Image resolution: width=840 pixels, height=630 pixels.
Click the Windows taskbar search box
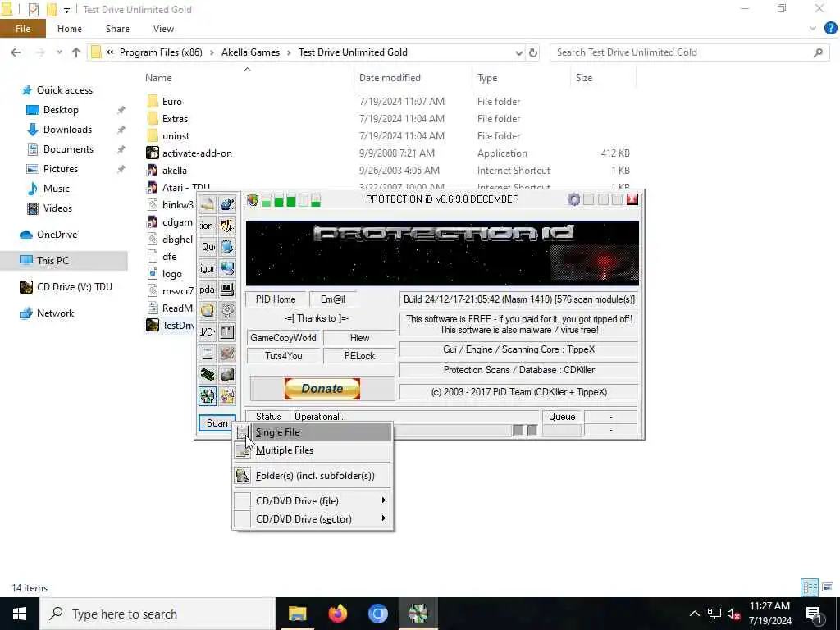[157, 614]
